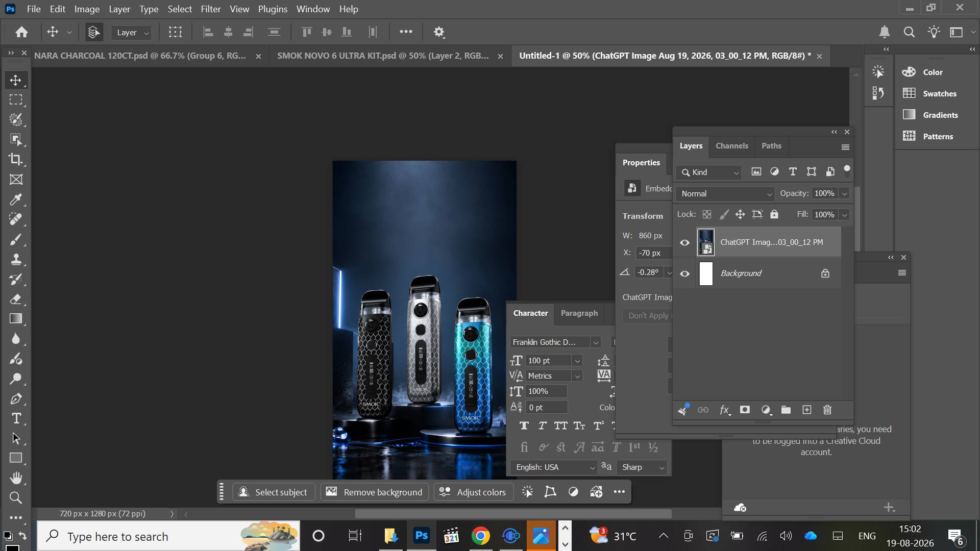The image size is (980, 551).
Task: Open the Sharp anti-aliasing dropdown
Action: pos(642,467)
